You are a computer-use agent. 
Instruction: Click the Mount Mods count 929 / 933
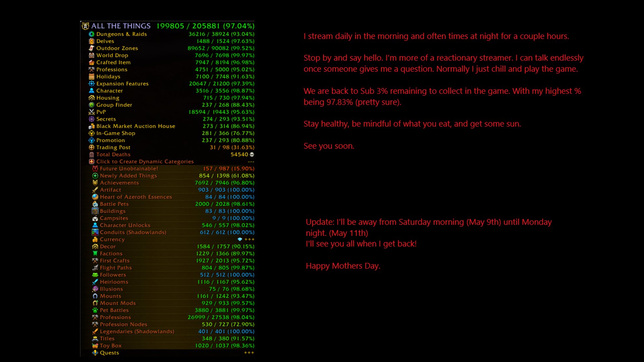216,303
